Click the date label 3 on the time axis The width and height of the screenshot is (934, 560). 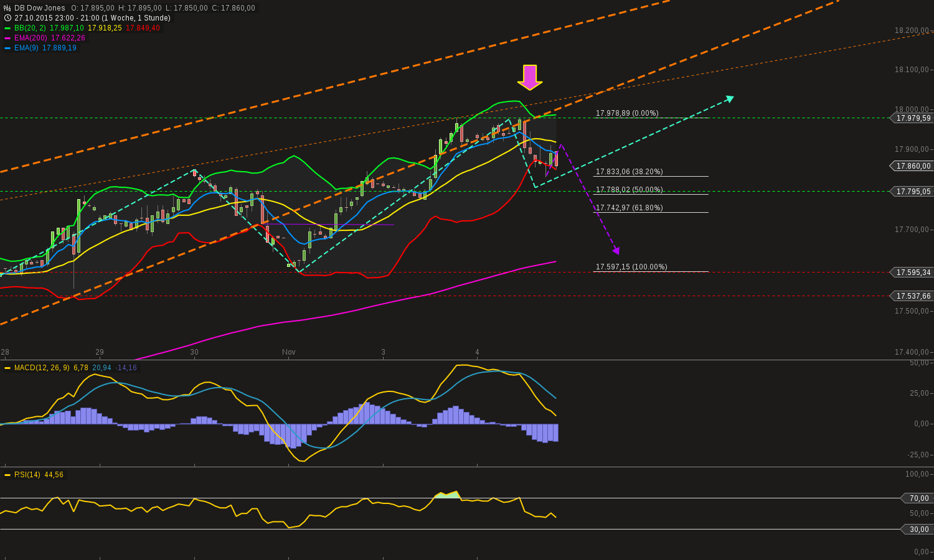coord(384,352)
